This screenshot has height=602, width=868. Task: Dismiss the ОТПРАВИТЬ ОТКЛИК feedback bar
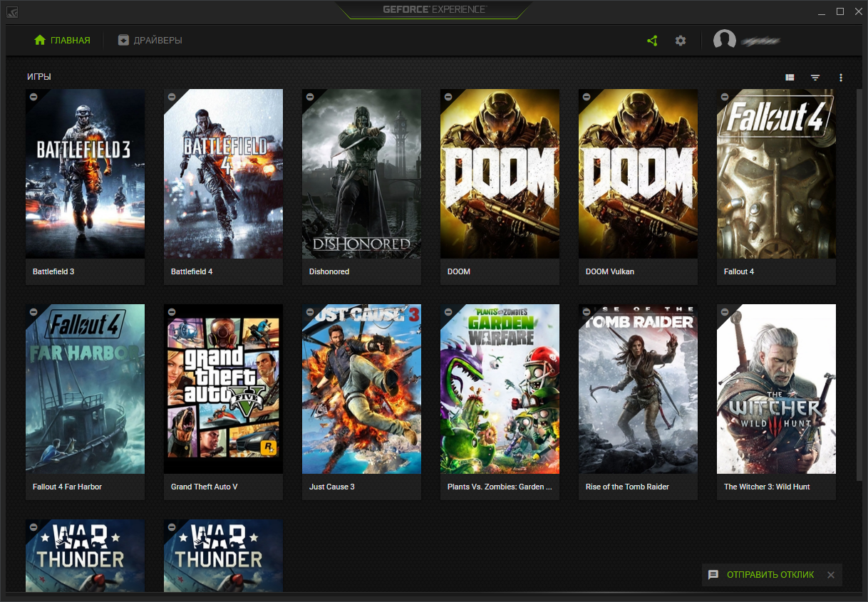tap(830, 575)
